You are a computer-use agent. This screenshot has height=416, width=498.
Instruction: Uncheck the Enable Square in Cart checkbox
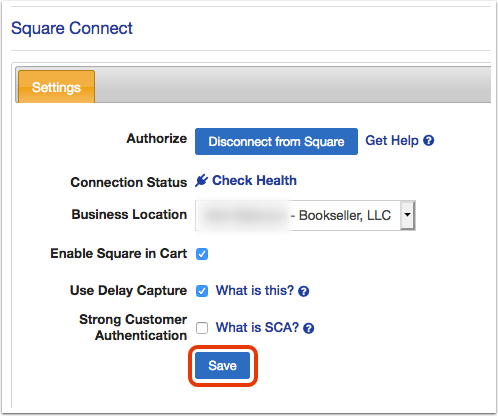coord(202,254)
